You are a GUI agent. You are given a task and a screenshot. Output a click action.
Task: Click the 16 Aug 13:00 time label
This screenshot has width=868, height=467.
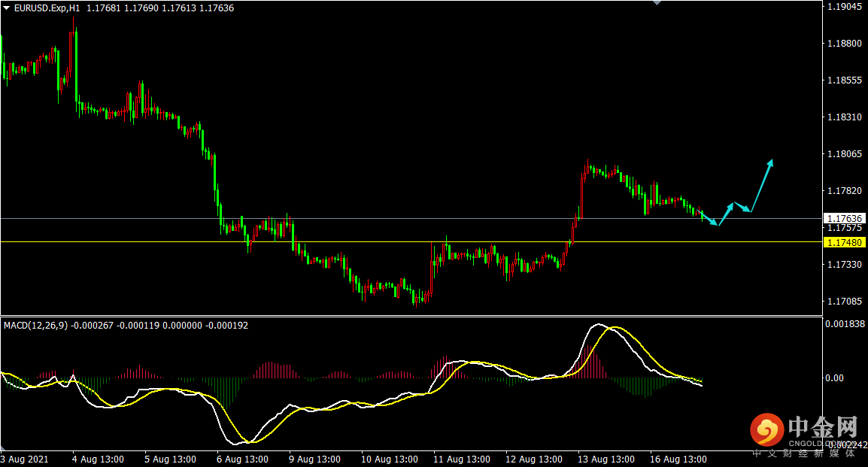point(678,459)
